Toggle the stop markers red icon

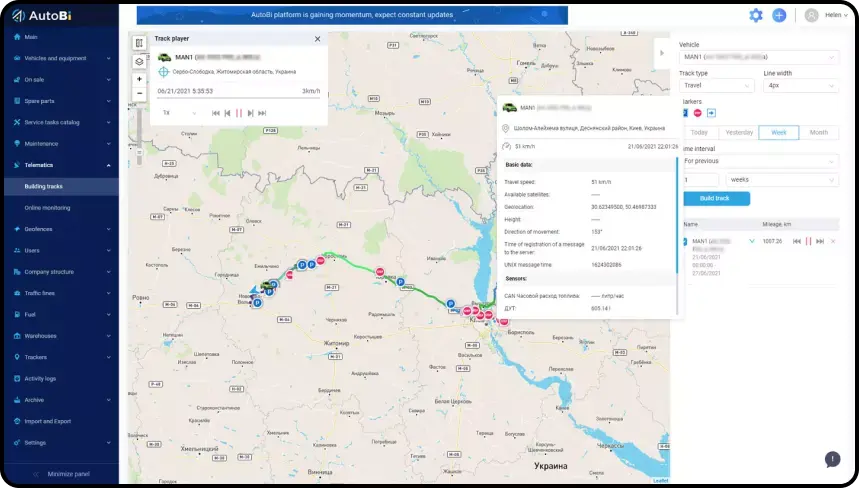coord(697,113)
